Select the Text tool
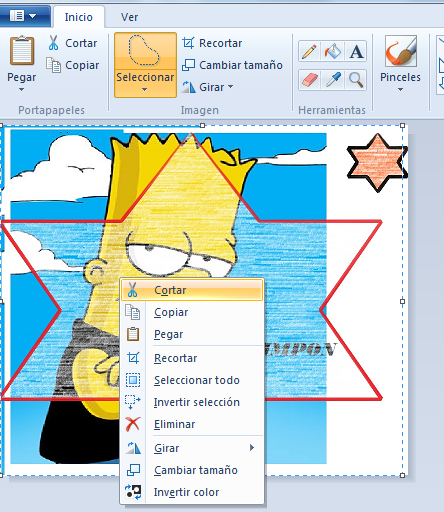The width and height of the screenshot is (444, 512). click(356, 51)
